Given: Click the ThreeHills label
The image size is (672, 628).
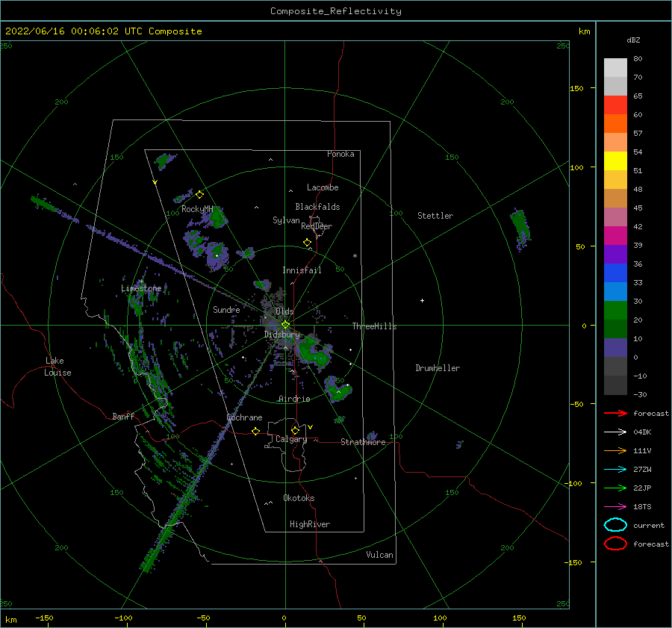Looking at the screenshot, I should click(x=374, y=326).
